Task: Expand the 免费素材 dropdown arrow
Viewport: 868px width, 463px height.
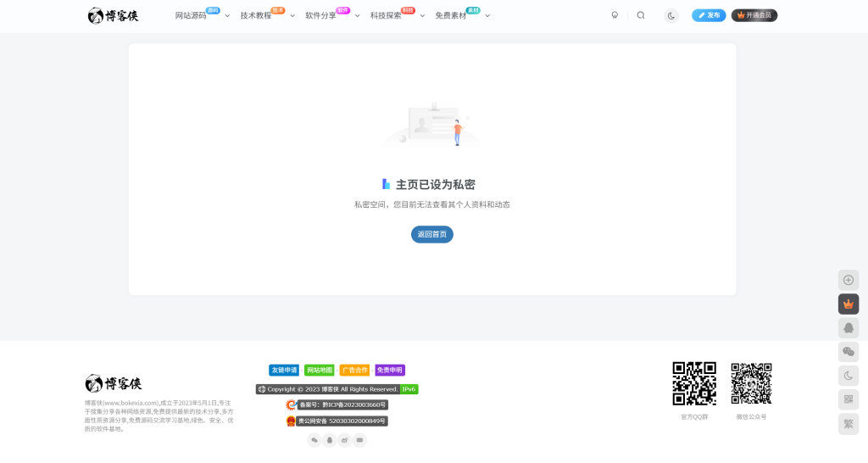Action: click(x=487, y=16)
